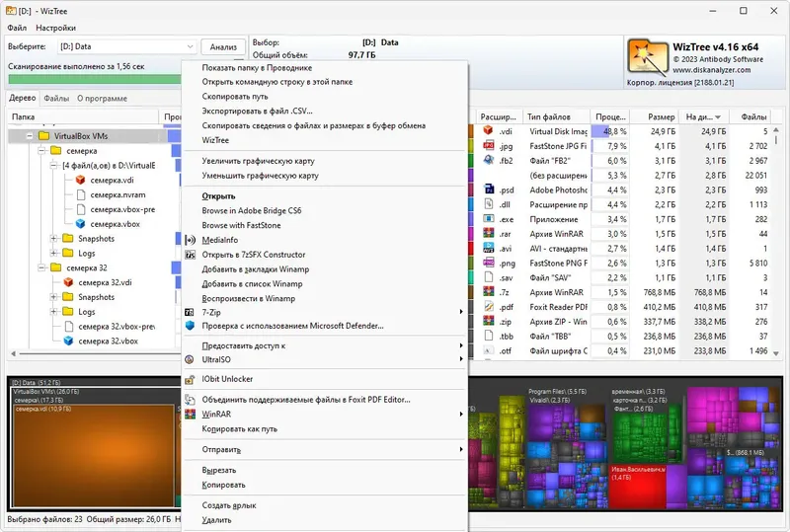Click the .exe application type icon

coord(488,219)
